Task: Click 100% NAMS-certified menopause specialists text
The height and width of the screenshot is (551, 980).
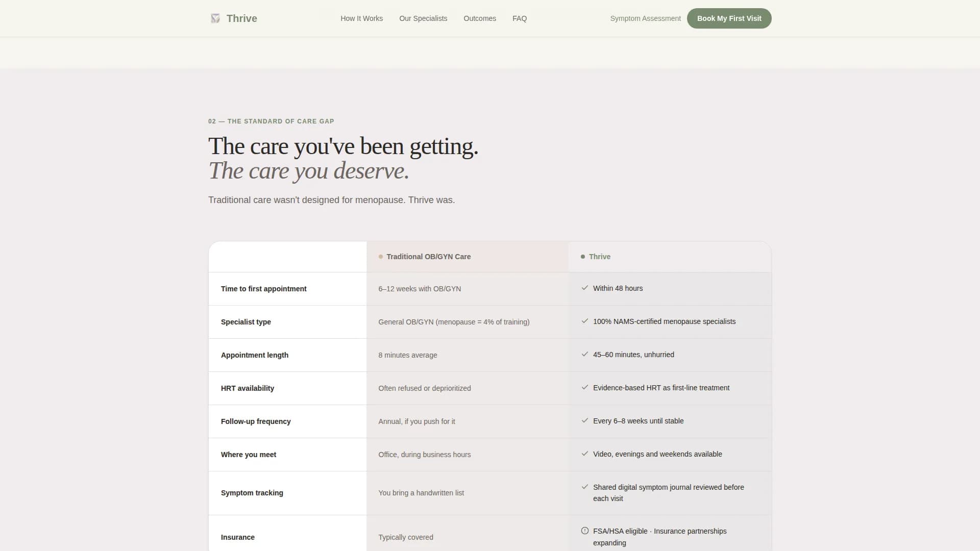Action: [665, 321]
